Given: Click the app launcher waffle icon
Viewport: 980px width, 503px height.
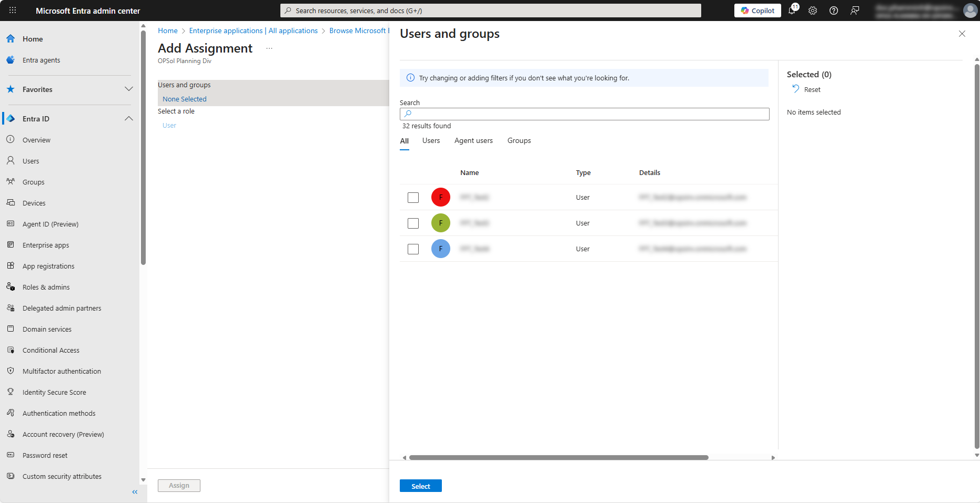Looking at the screenshot, I should (13, 11).
